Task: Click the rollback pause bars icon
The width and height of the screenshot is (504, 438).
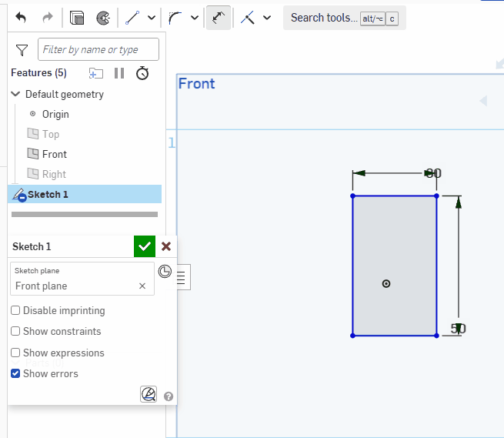Action: [x=119, y=73]
